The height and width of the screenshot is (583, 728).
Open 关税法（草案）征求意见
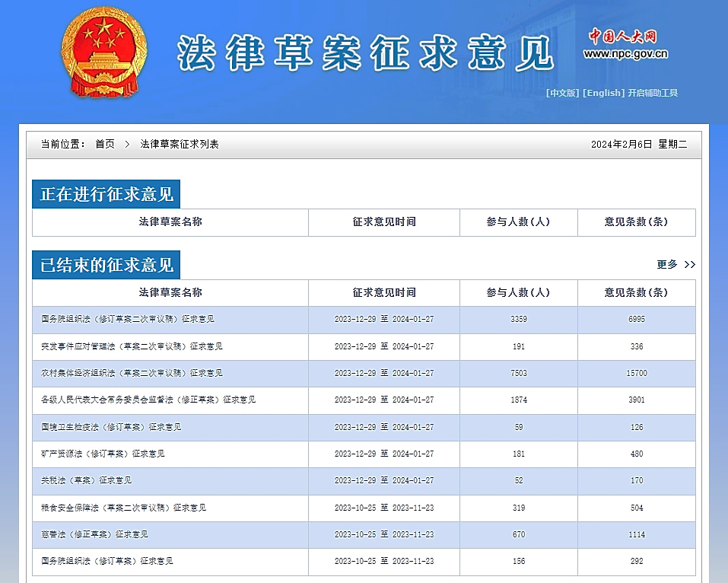(86, 480)
